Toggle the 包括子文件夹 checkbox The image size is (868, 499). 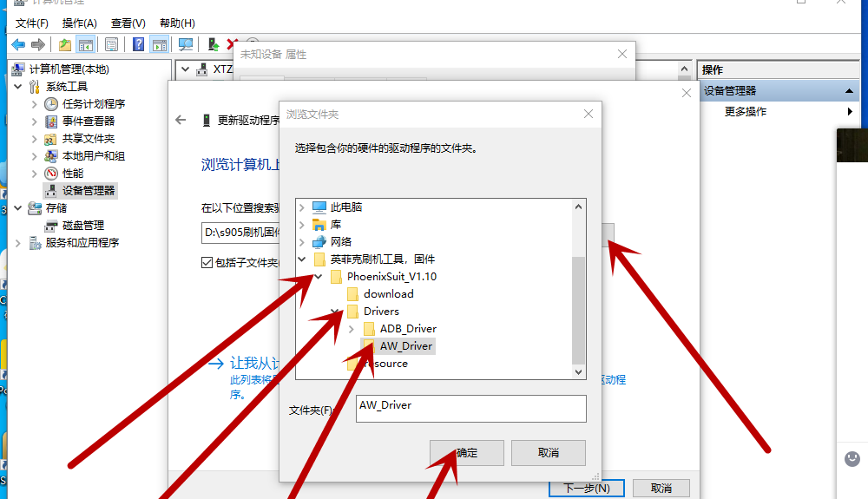click(207, 262)
